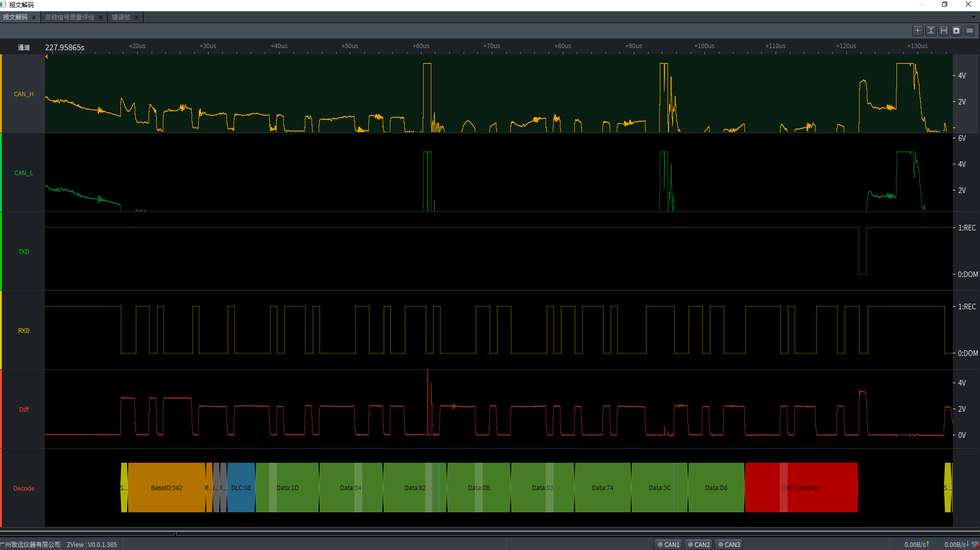Click the Data:0B decode block
This screenshot has height=550, width=980.
tap(478, 488)
